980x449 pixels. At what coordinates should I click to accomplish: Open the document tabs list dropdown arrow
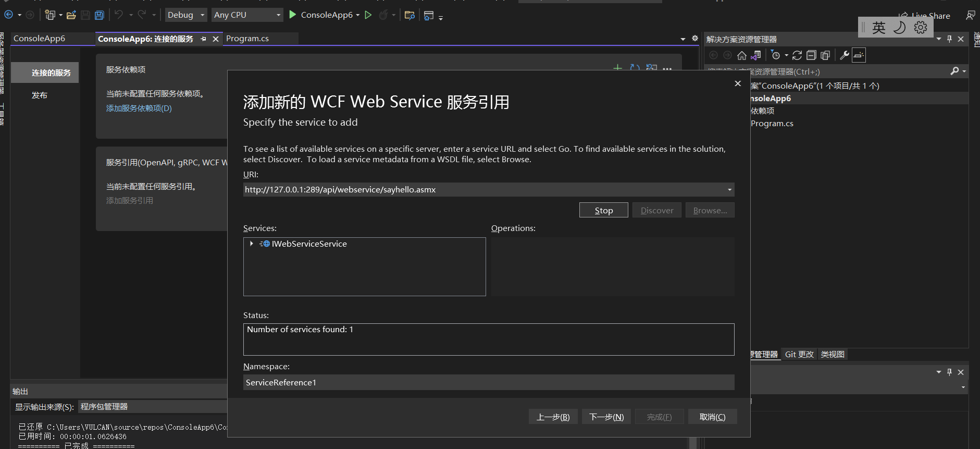tap(683, 39)
